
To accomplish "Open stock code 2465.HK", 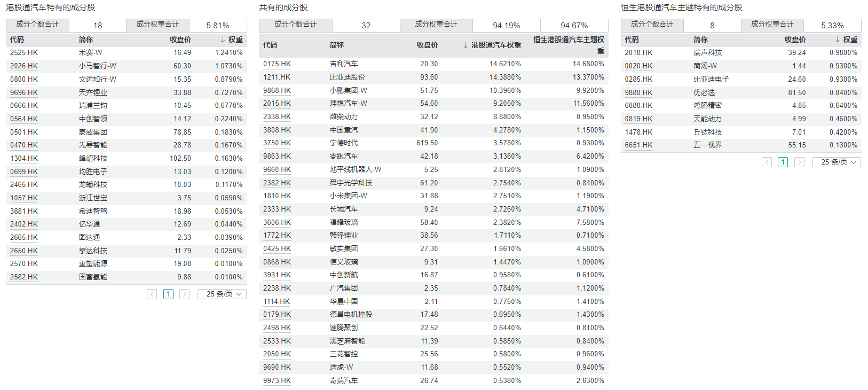I will pos(24,185).
